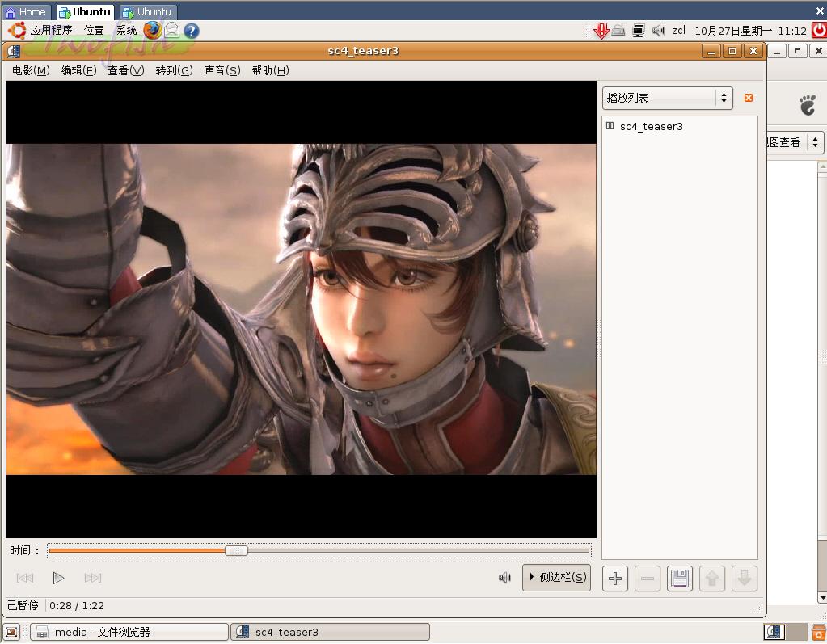Add a file to the playlist
This screenshot has height=644, width=827.
[x=615, y=579]
